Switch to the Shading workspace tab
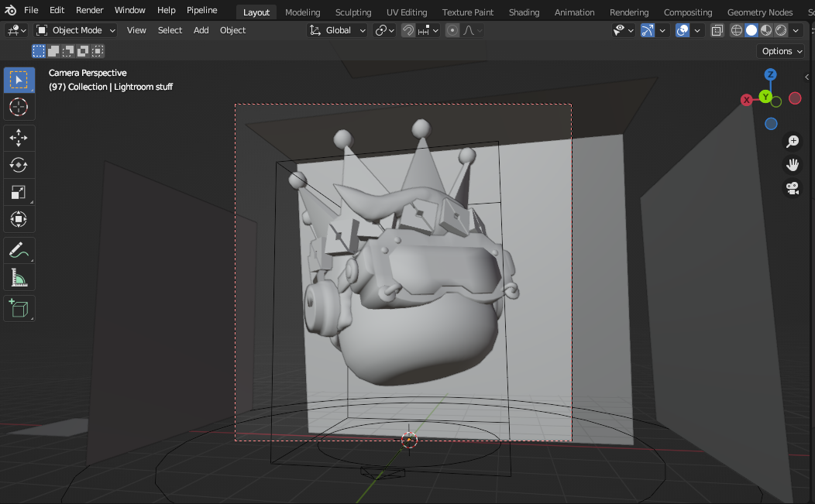This screenshot has height=504, width=815. coord(524,12)
